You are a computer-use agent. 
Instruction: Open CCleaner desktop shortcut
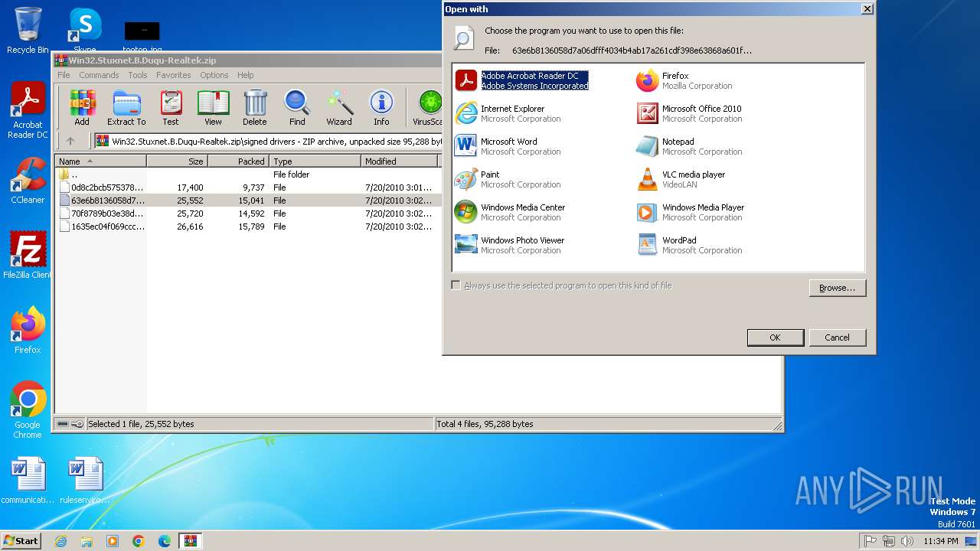pyautogui.click(x=28, y=181)
